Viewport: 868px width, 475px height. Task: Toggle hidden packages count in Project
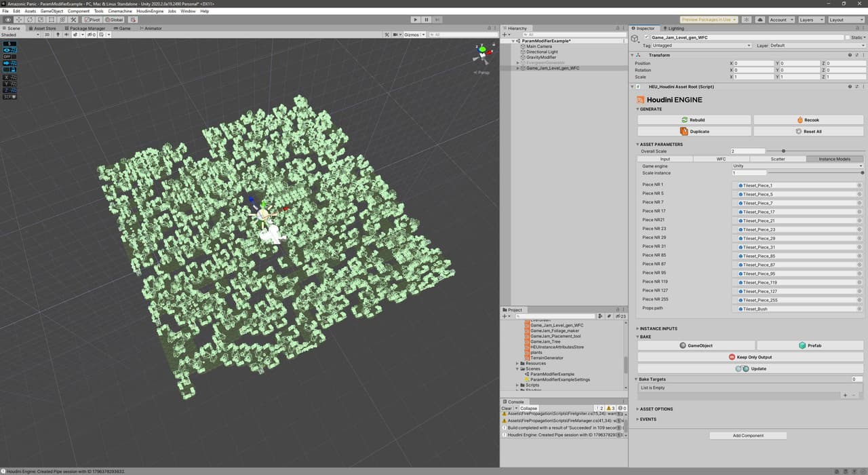pyautogui.click(x=621, y=316)
